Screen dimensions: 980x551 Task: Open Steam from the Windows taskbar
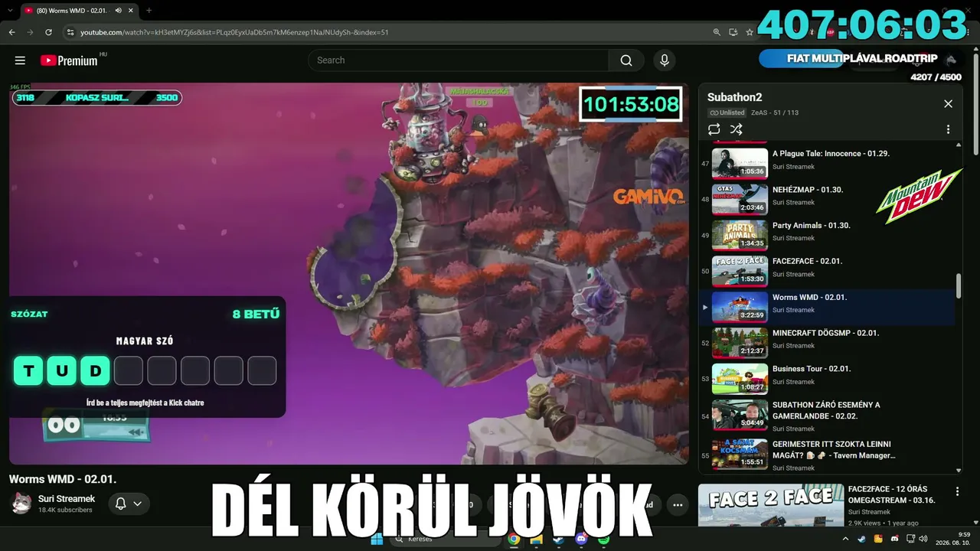559,539
